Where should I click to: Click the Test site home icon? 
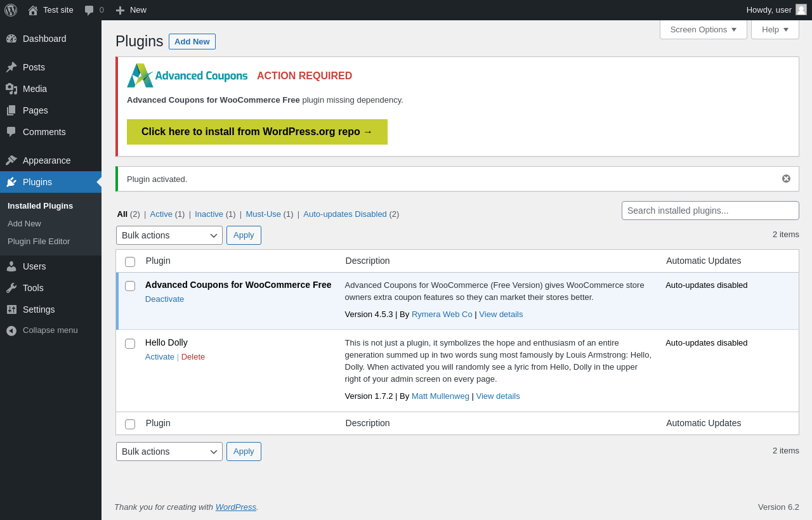tap(33, 10)
